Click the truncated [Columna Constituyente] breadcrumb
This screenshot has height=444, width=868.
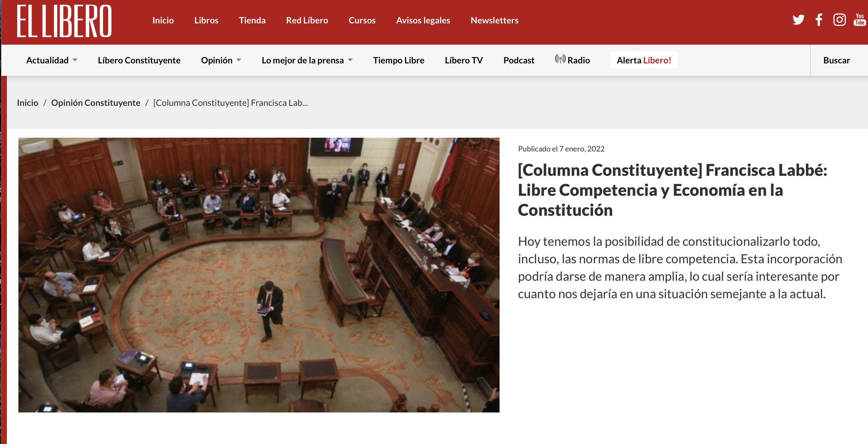[230, 102]
